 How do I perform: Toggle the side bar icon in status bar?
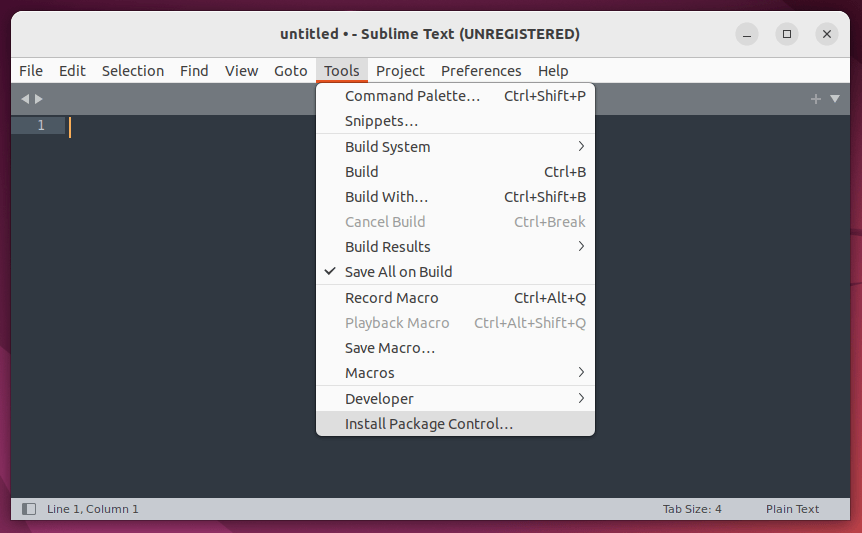coord(29,509)
